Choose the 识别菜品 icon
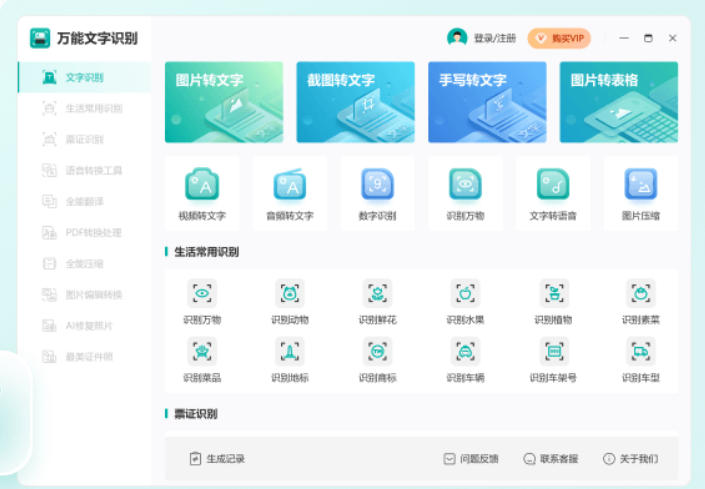Viewport: 705px width, 489px height. click(202, 351)
